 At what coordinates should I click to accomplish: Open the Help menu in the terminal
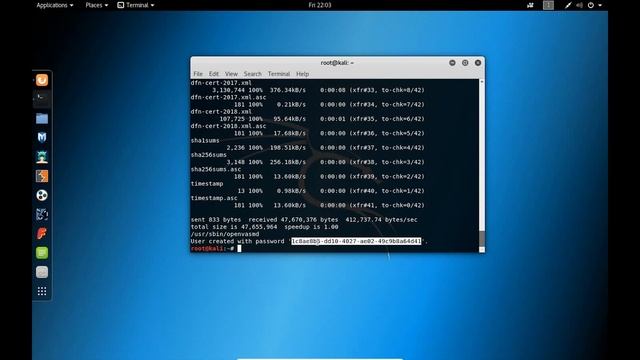pos(302,74)
